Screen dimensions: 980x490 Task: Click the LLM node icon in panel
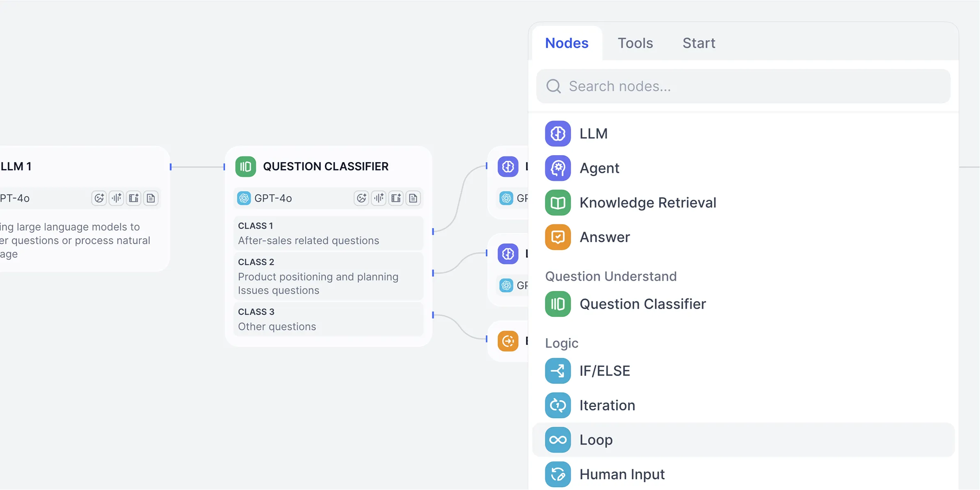point(558,133)
